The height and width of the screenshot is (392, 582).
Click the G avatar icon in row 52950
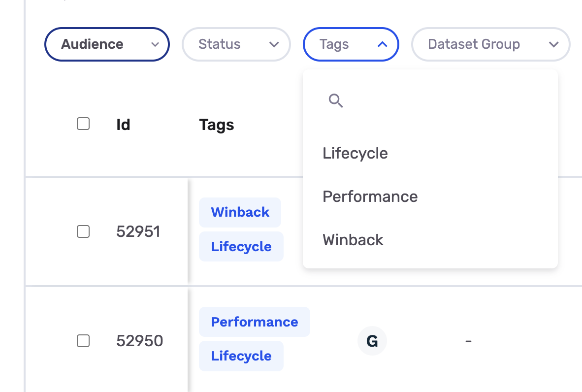click(372, 341)
